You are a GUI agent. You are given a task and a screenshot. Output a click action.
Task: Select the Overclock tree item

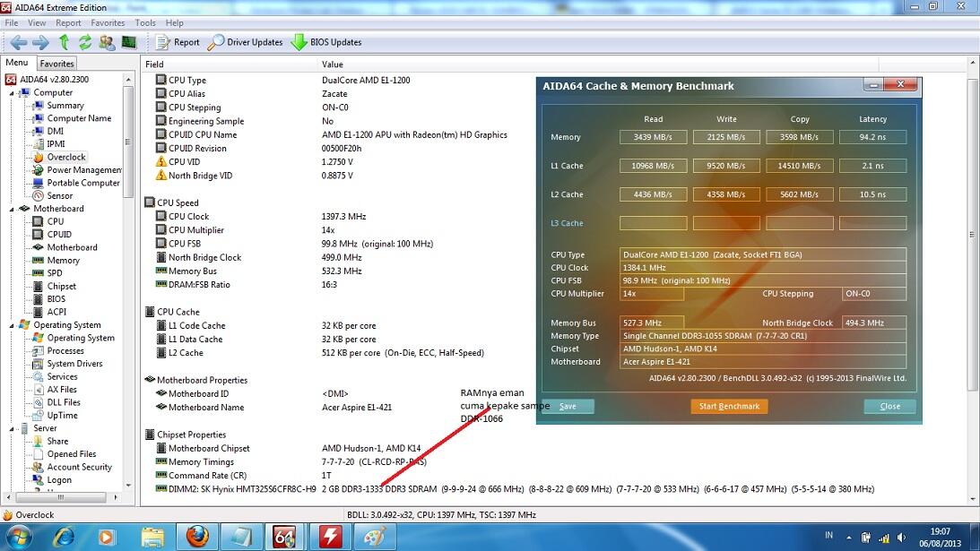65,157
